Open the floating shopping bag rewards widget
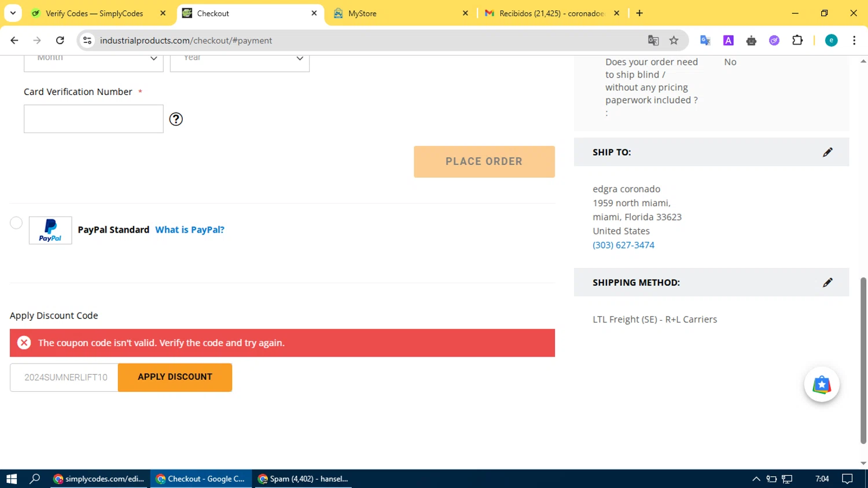The image size is (868, 488). click(x=822, y=384)
